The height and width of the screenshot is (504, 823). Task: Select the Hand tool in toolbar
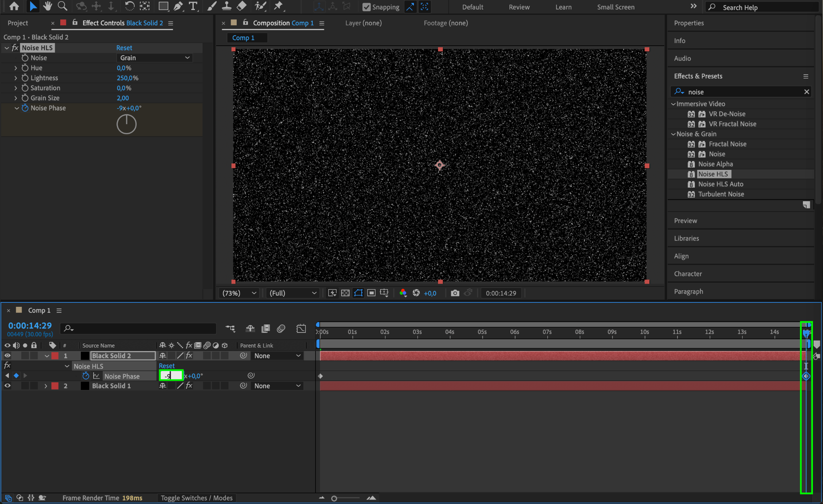tap(47, 6)
